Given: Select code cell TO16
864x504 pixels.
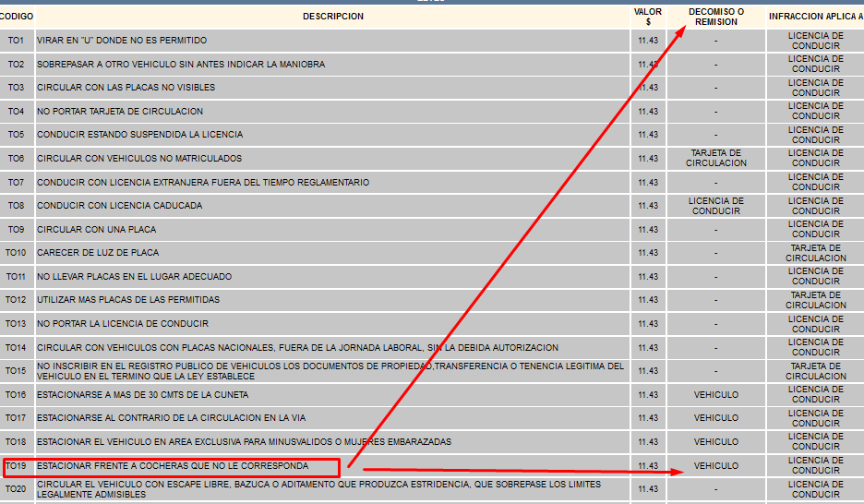Looking at the screenshot, I should tap(16, 395).
